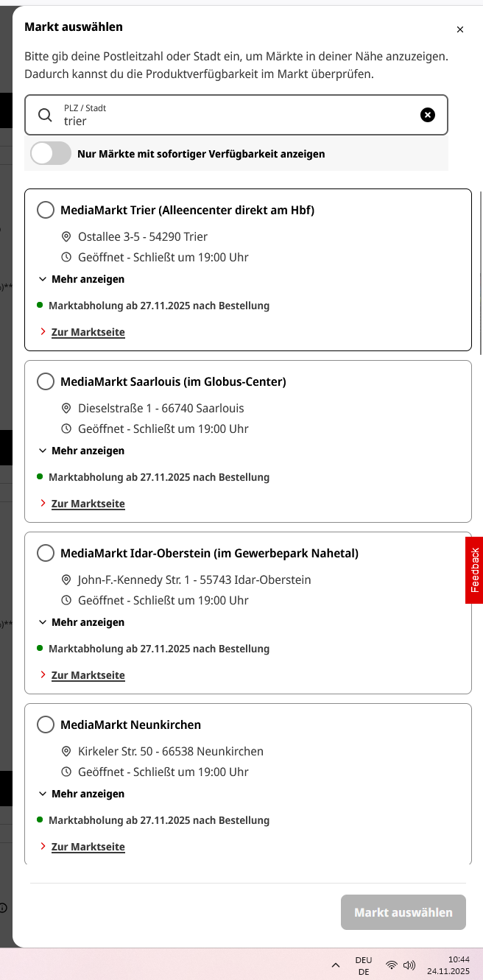Show more details for the Neunkirchen store
483x980 pixels.
[x=82, y=794]
